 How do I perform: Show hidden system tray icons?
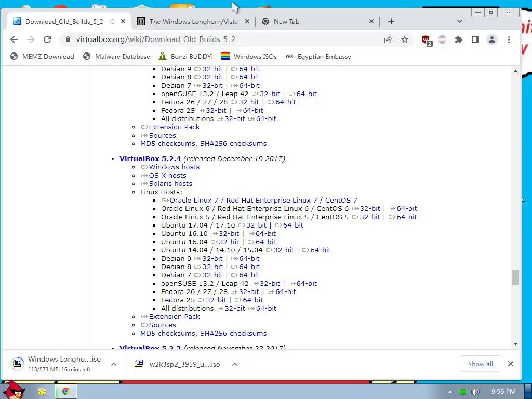pos(450,392)
